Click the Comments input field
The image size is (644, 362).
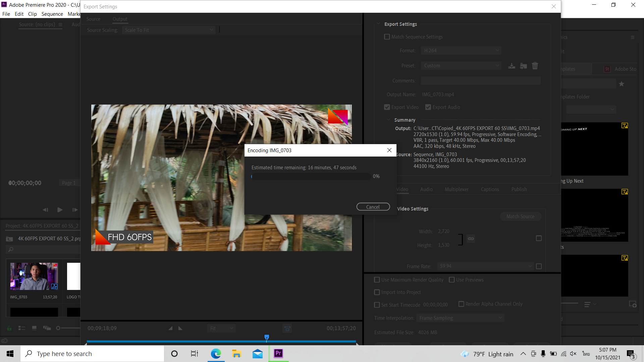point(481,81)
